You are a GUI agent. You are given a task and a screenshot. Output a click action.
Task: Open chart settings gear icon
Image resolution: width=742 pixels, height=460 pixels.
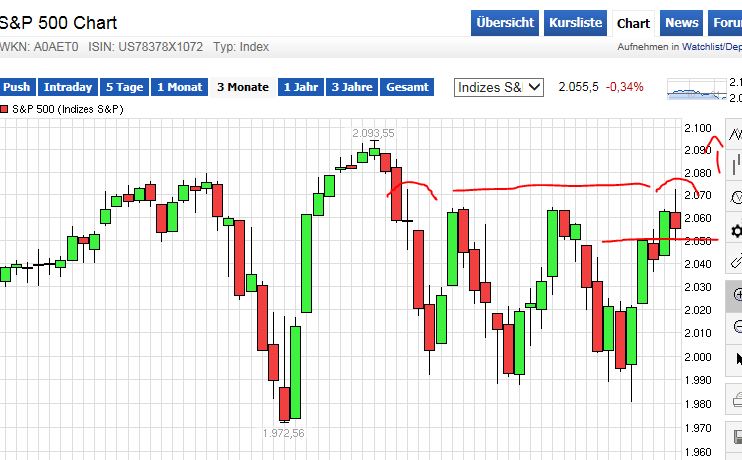[x=735, y=231]
